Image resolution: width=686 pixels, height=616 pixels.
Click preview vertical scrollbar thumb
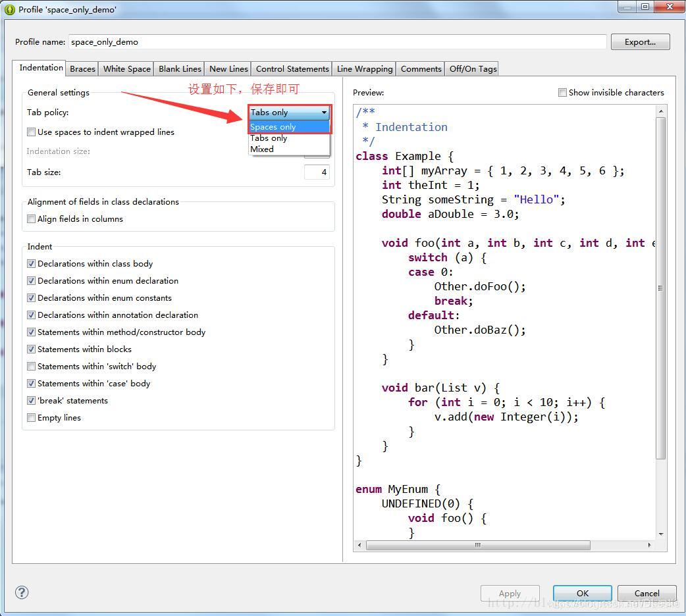point(661,288)
